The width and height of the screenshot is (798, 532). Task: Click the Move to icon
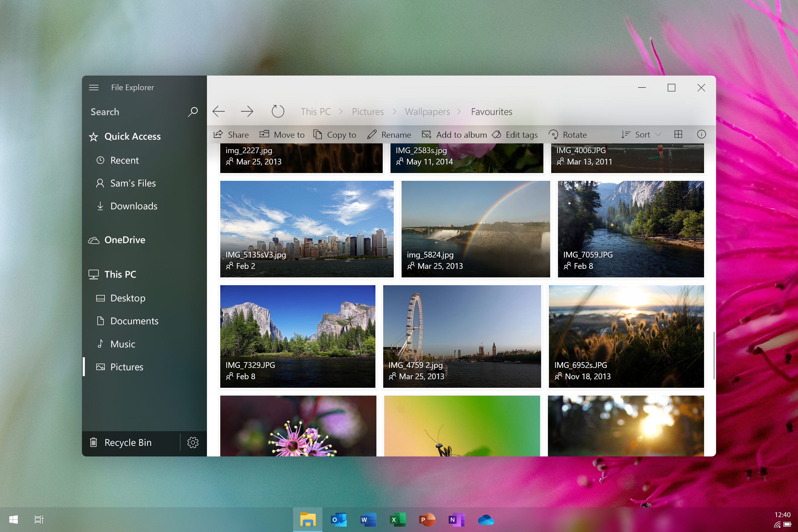click(x=264, y=134)
